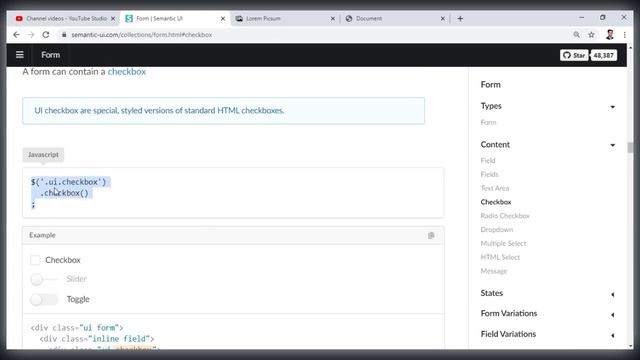Jump to Fields in sidebar
This screenshot has width=640, height=360.
coord(489,175)
